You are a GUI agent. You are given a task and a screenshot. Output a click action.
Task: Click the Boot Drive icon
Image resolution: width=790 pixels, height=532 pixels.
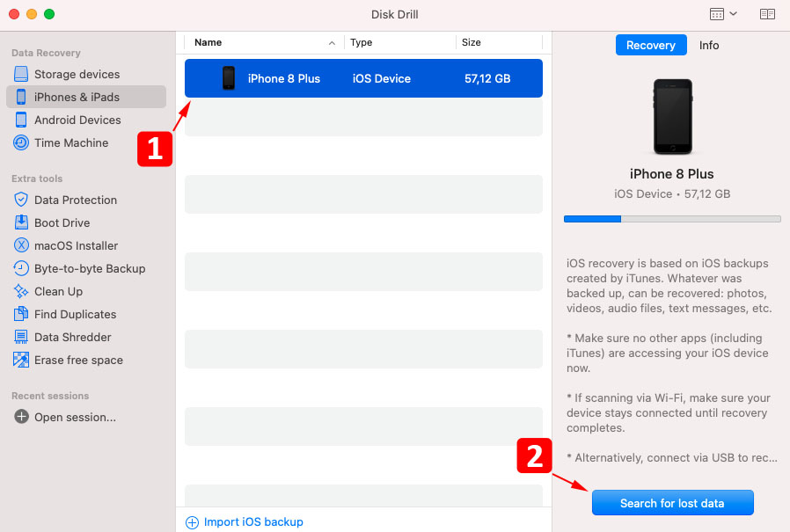21,222
